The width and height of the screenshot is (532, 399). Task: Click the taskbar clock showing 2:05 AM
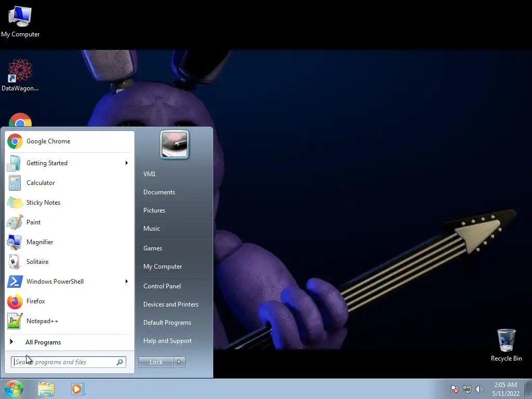[506, 389]
